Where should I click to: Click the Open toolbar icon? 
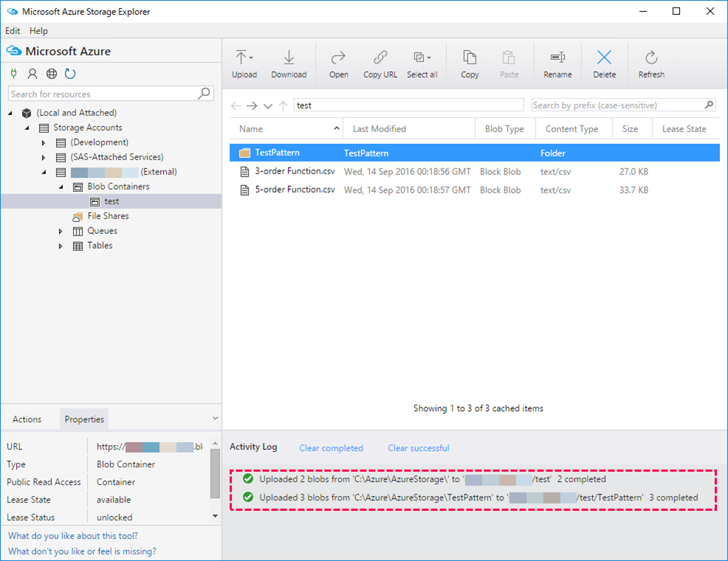pos(338,58)
